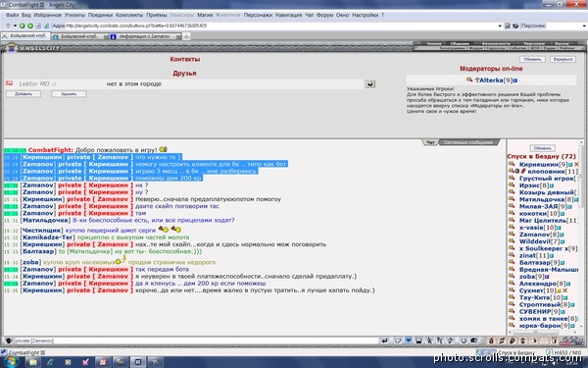Open the Файл menu
The image size is (588, 368).
[x=12, y=15]
